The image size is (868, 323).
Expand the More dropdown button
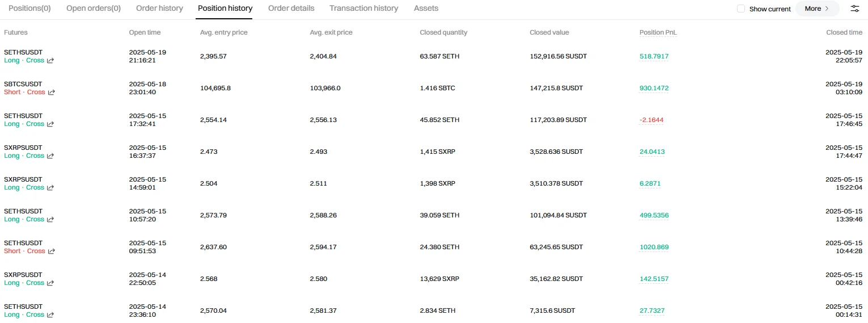(x=817, y=9)
